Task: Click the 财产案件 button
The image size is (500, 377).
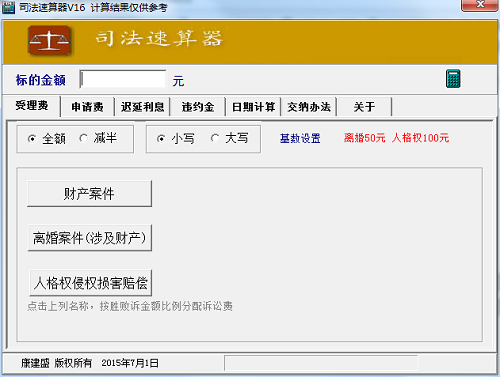Action: [x=89, y=194]
